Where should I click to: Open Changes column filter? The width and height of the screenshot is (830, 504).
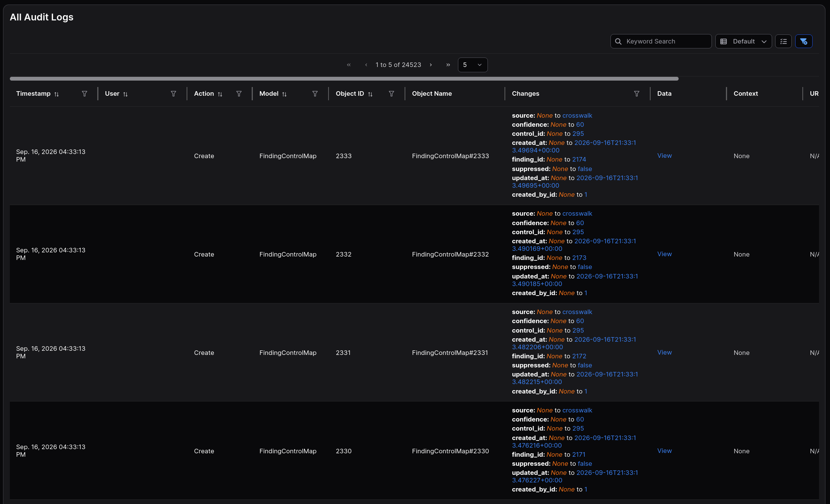pyautogui.click(x=637, y=93)
